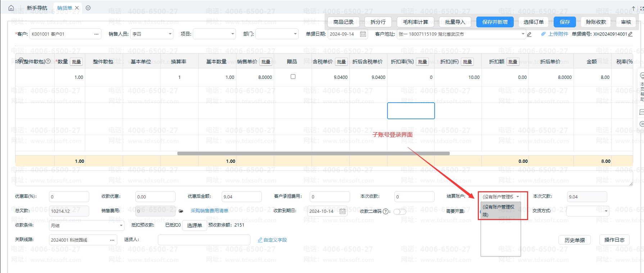This screenshot has height=273, width=644.
Task: Toggle the 收款二维码 switch
Action: [x=400, y=211]
